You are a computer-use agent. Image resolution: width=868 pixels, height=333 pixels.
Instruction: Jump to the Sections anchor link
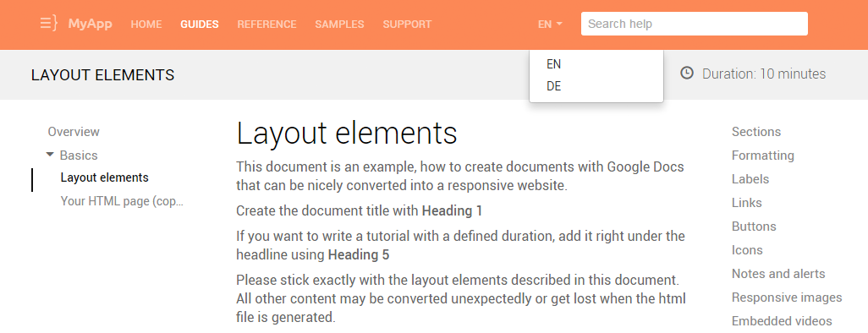click(x=756, y=132)
